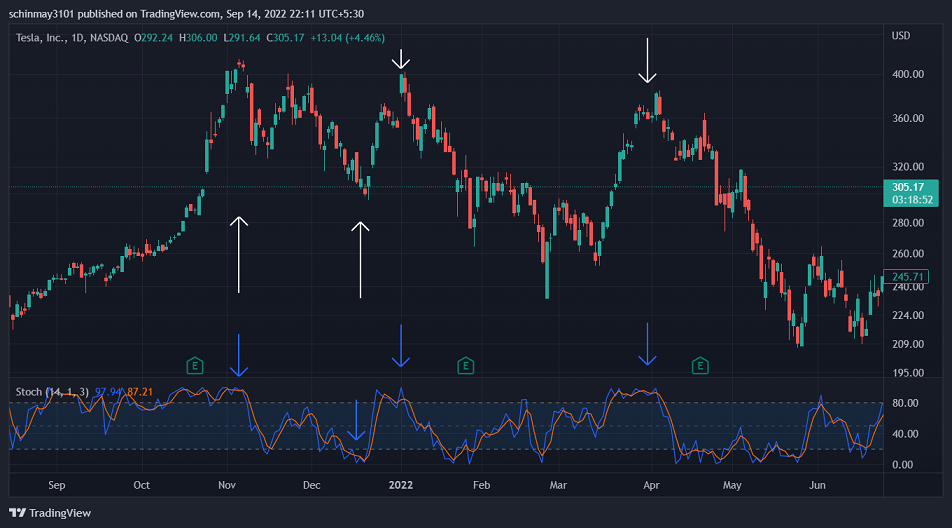Click the 320.00 price axis label
This screenshot has height=528, width=952.
point(908,166)
